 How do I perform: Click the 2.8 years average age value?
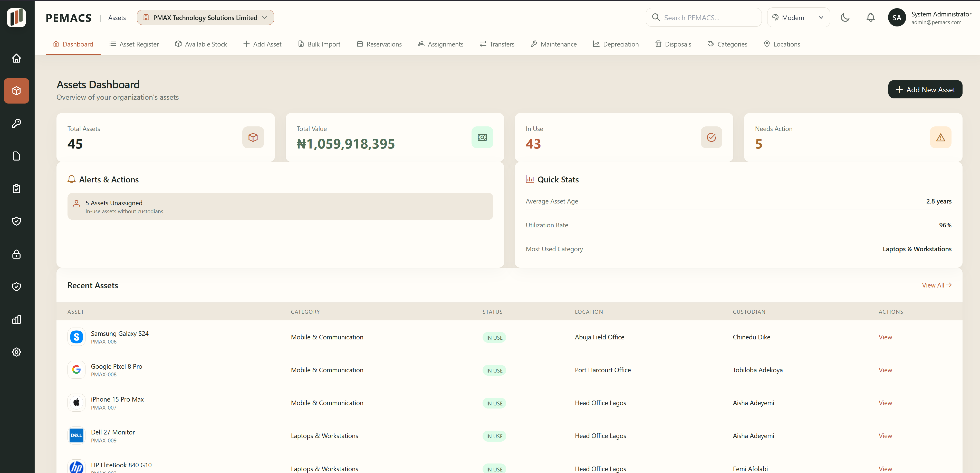pos(938,201)
